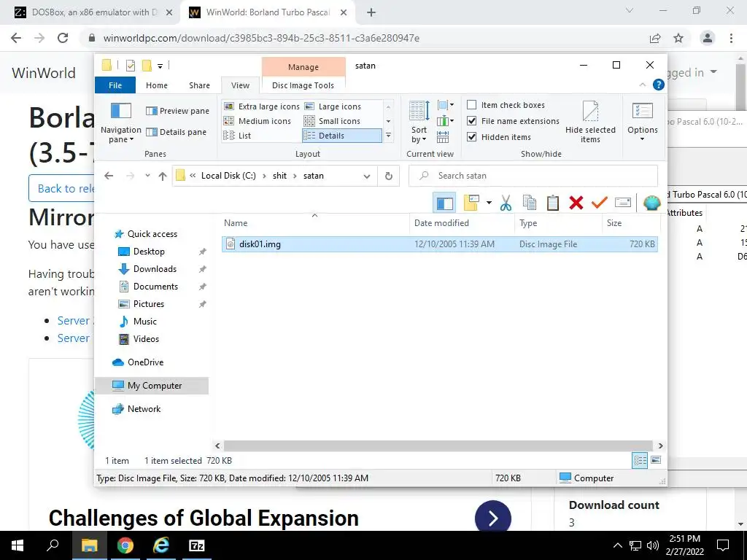Open the Options dropdown
The width and height of the screenshot is (747, 560).
click(x=642, y=122)
